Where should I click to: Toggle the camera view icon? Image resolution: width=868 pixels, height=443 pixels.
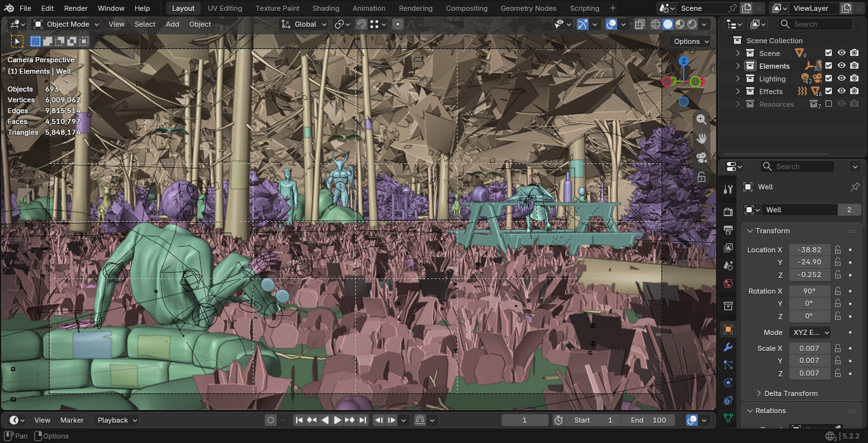(x=702, y=158)
